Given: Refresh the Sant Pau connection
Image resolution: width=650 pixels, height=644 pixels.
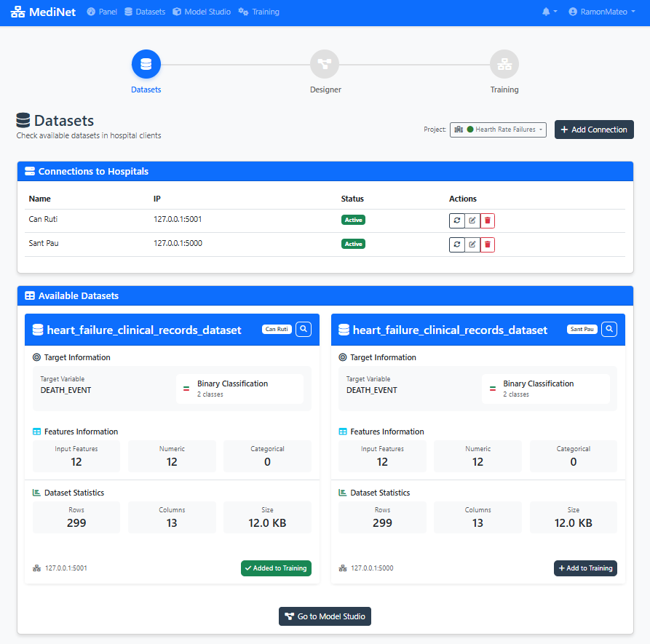Looking at the screenshot, I should pos(456,245).
